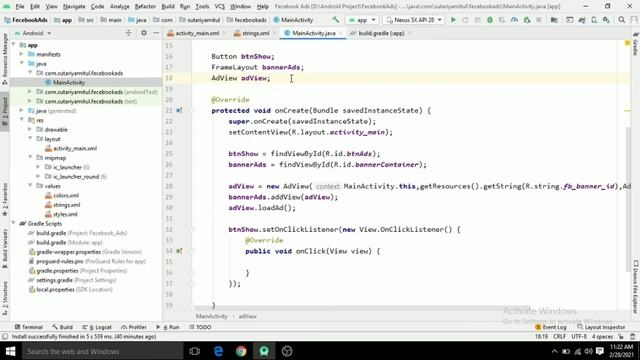Open the Profiler tool window
Image resolution: width=640 pixels, height=360 pixels.
[x=134, y=327]
